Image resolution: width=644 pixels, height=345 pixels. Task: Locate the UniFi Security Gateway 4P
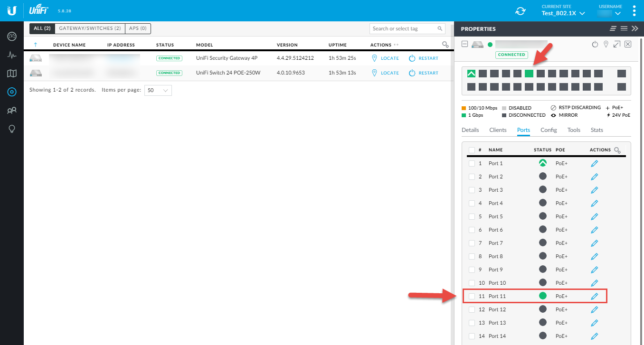[385, 58]
